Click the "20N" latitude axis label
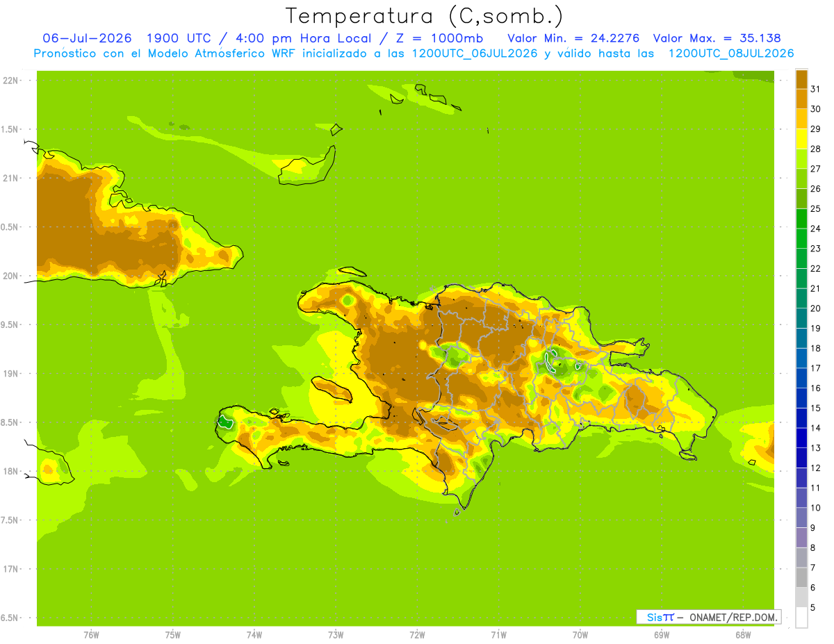Viewport: 834px width, 644px height. pyautogui.click(x=10, y=276)
